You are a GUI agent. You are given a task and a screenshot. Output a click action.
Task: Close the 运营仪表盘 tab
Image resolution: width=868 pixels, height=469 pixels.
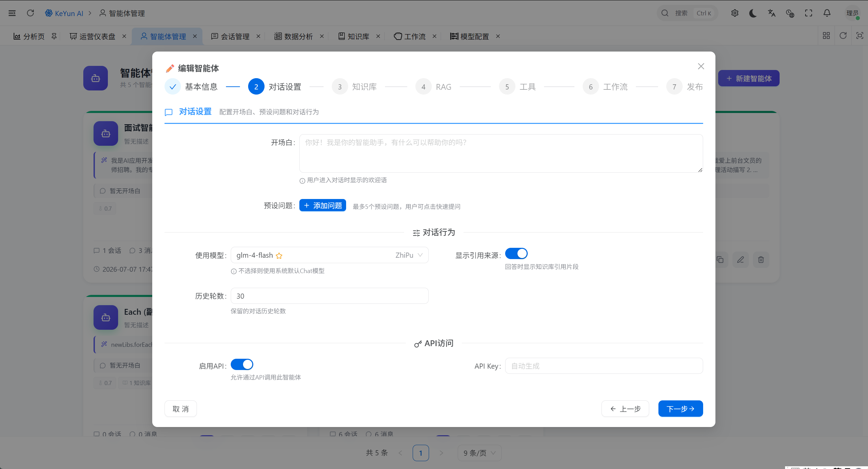pyautogui.click(x=124, y=36)
